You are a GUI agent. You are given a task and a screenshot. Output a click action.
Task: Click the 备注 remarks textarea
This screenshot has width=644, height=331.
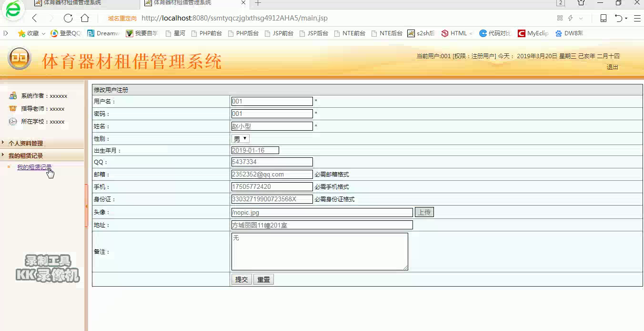(x=320, y=251)
